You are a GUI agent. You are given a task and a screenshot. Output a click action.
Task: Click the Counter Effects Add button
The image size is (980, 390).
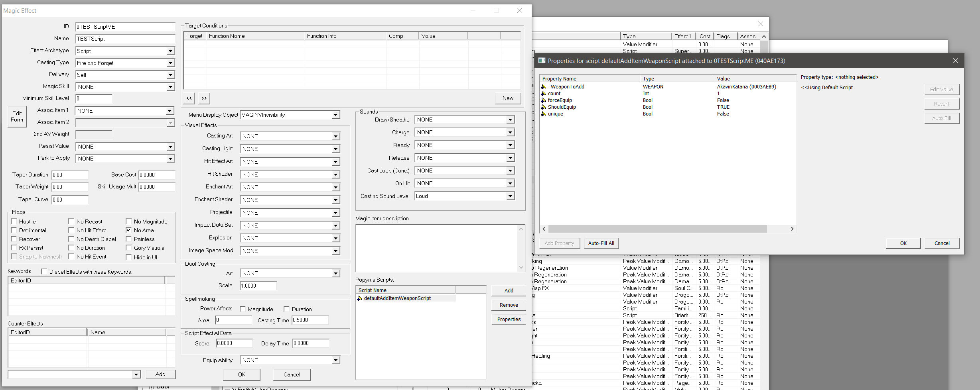pyautogui.click(x=160, y=374)
